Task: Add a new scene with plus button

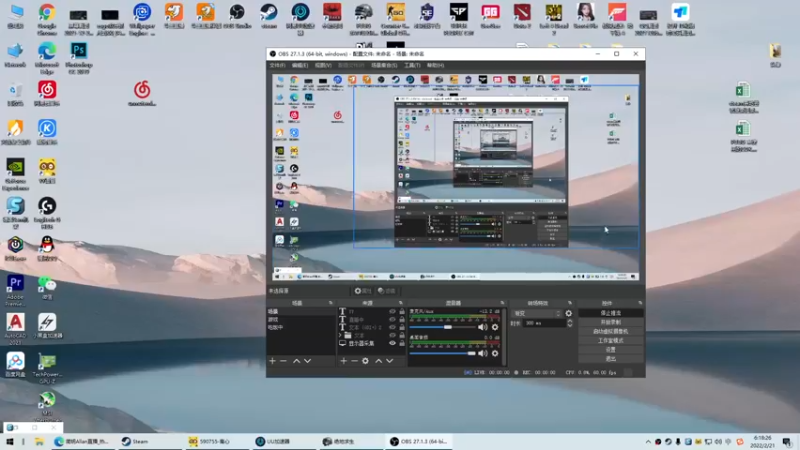Action: click(x=272, y=361)
